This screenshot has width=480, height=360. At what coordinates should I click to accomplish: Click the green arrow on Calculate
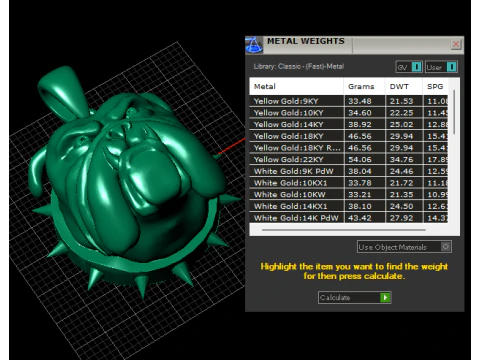(385, 297)
